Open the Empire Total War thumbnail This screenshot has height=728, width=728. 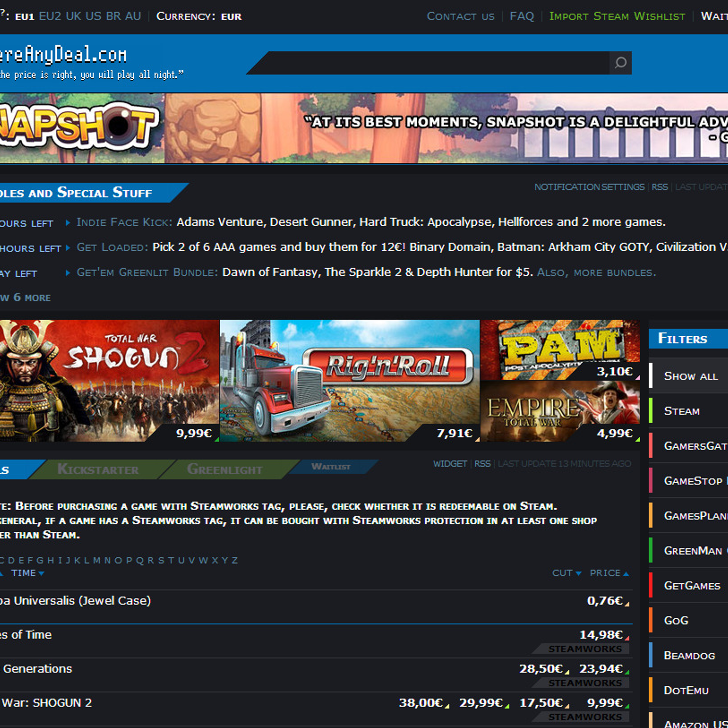560,411
